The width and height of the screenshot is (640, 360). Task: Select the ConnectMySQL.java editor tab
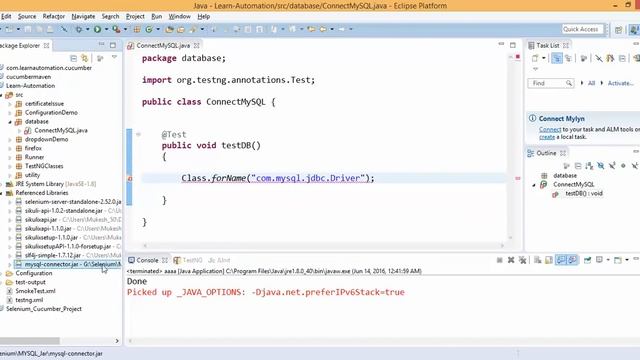163,45
